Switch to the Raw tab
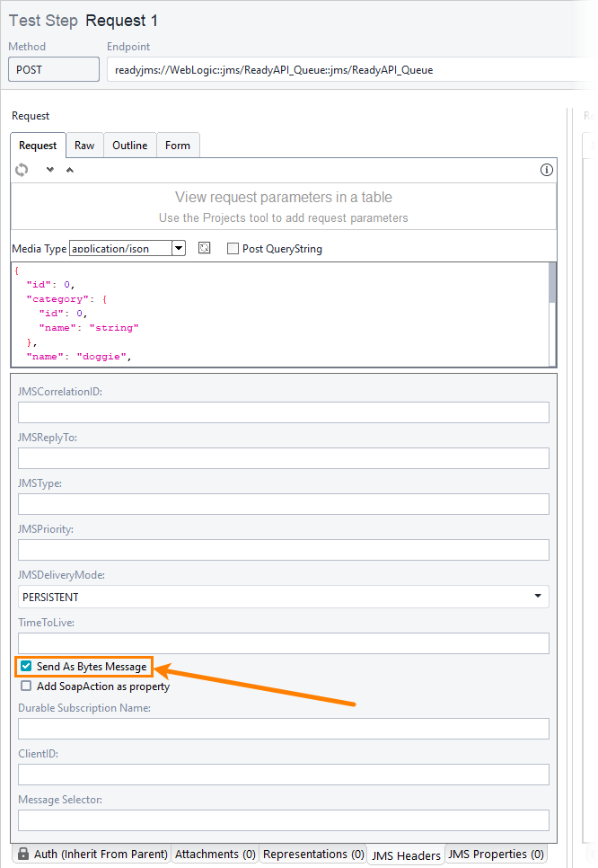Image resolution: width=598 pixels, height=868 pixels. (84, 145)
